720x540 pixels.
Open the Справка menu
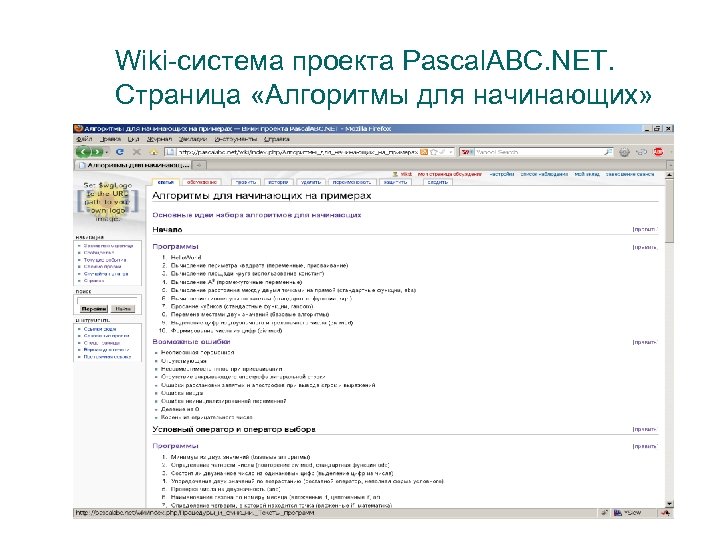pyautogui.click(x=276, y=139)
